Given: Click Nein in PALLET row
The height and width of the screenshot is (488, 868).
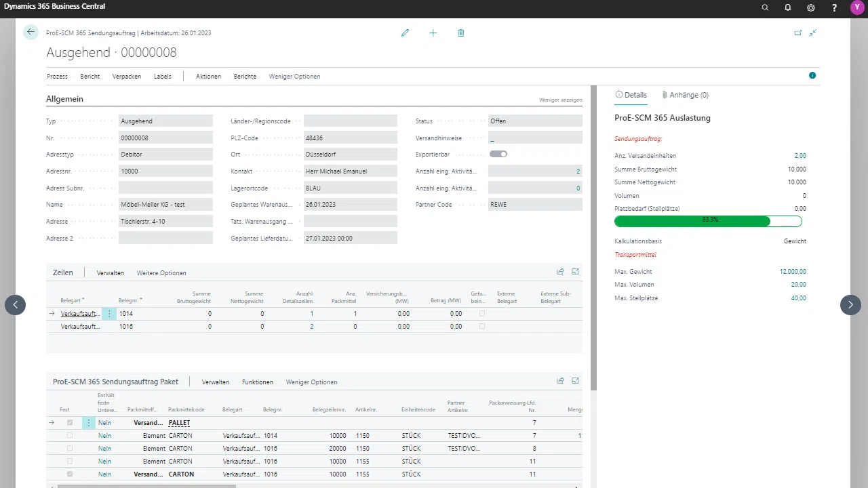Looking at the screenshot, I should [104, 423].
